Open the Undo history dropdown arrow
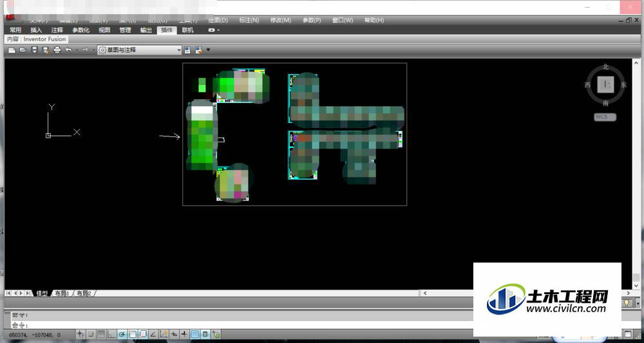The height and width of the screenshot is (343, 644). point(77,50)
